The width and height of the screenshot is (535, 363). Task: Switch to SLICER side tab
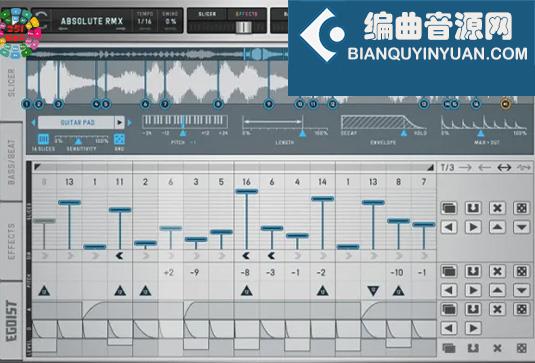point(11,83)
